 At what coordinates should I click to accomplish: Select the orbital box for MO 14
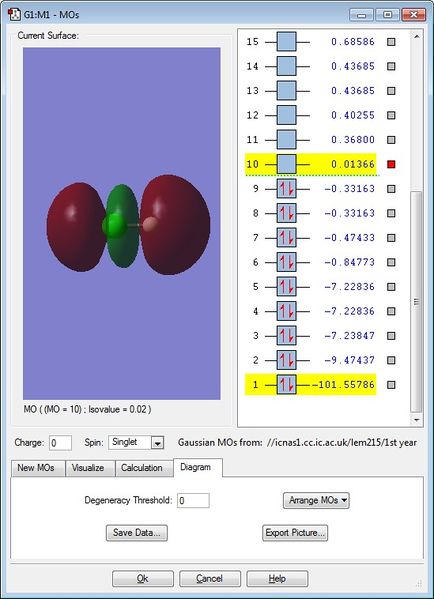(x=287, y=66)
